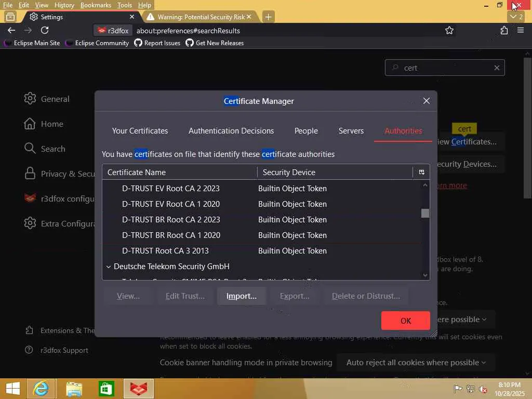Open the extensions puzzle icon

(x=504, y=30)
